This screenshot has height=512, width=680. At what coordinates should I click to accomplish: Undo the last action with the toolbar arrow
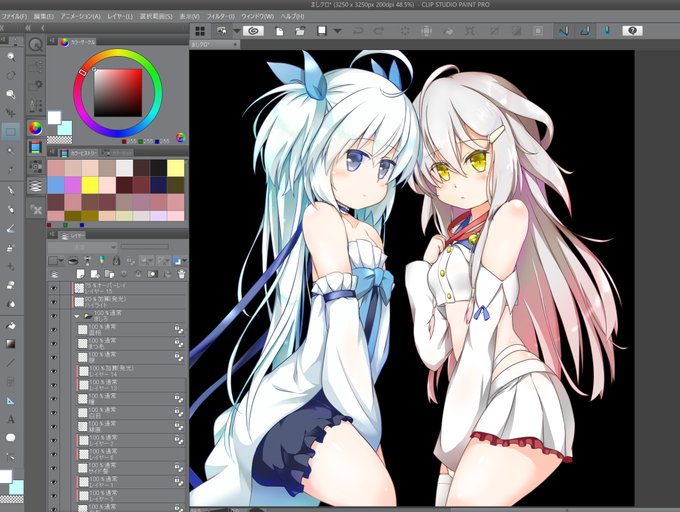pyautogui.click(x=358, y=31)
